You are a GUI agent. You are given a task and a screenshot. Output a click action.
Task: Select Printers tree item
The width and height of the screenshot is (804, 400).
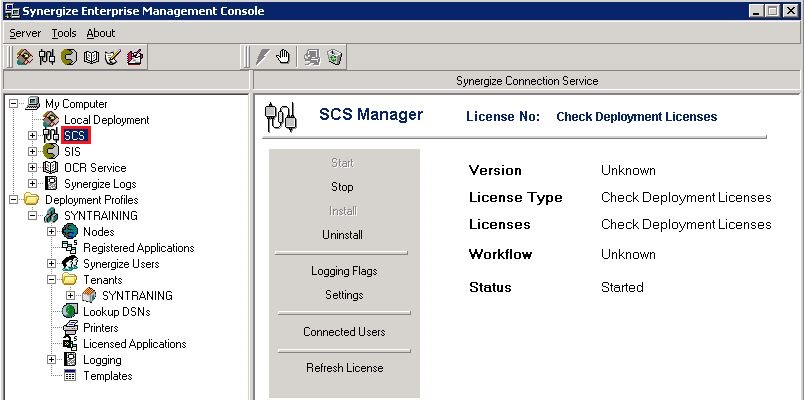tap(100, 328)
